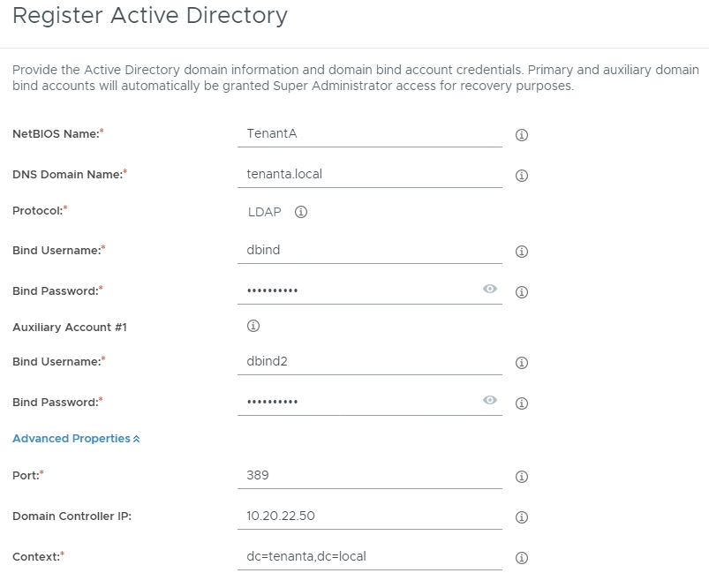Screen dimensions: 709x588
Task: Open info icon beside the dbind2 username field
Action: [521, 363]
